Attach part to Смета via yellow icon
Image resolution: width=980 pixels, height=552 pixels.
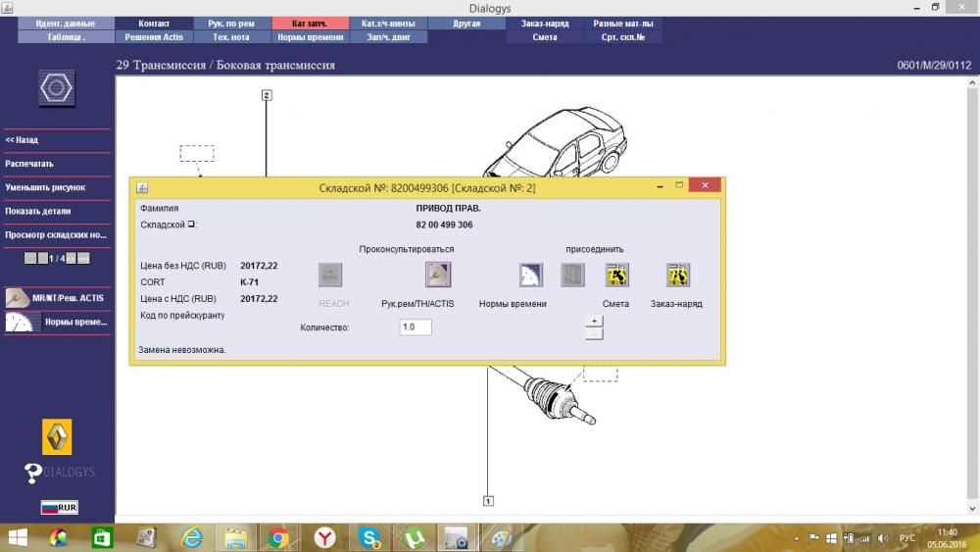coord(616,276)
